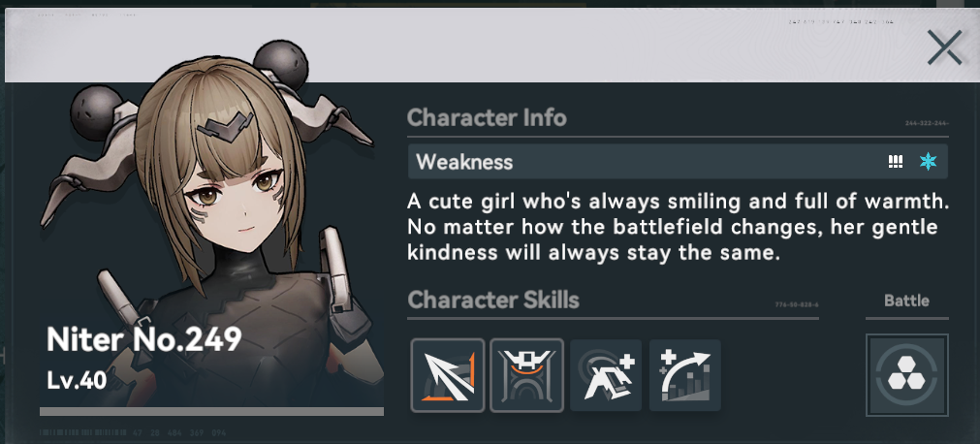The width and height of the screenshot is (980, 444).
Task: Select the triple-arrow attack skill icon
Action: (x=448, y=375)
